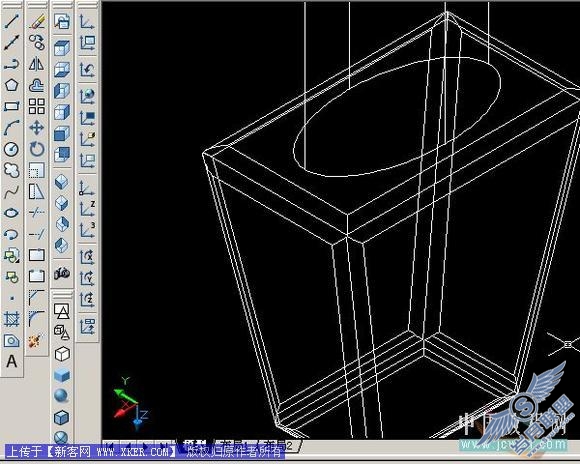
Task: Activate the Move tool
Action: coord(37,128)
